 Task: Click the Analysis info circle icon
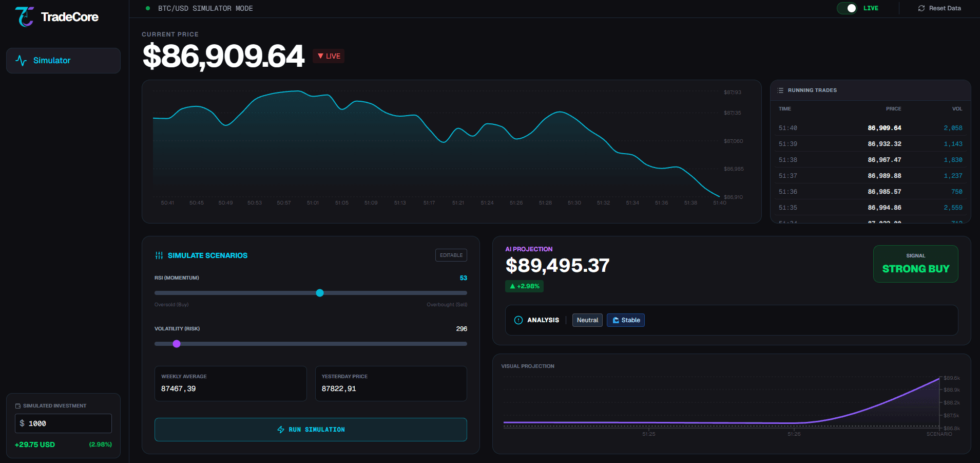(x=518, y=320)
